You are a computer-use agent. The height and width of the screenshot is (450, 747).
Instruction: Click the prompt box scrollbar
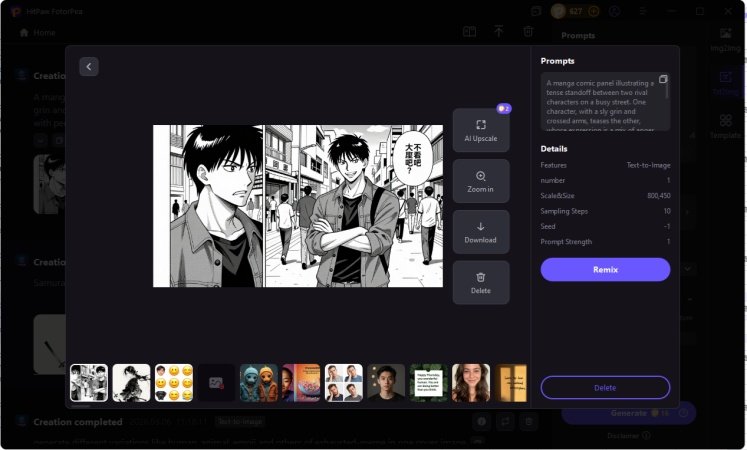coord(667,89)
